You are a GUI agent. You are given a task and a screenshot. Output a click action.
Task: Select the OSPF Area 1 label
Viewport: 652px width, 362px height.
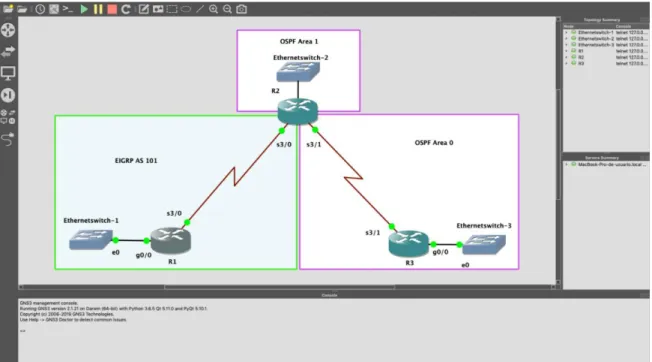point(299,42)
